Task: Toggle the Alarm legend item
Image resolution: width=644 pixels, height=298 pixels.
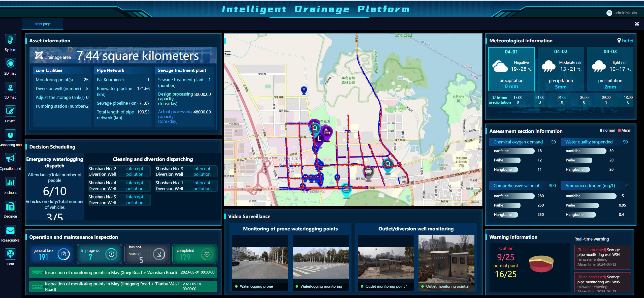Action: pyautogui.click(x=624, y=130)
